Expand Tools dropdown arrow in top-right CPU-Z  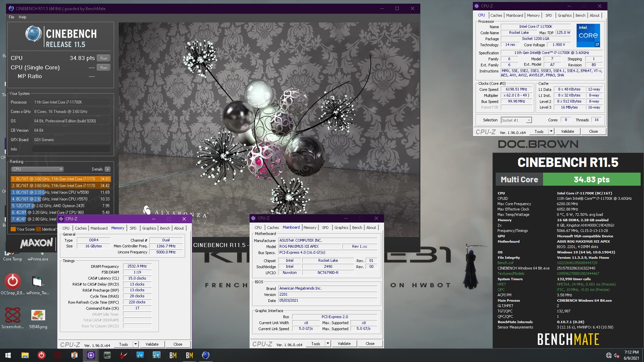point(551,131)
